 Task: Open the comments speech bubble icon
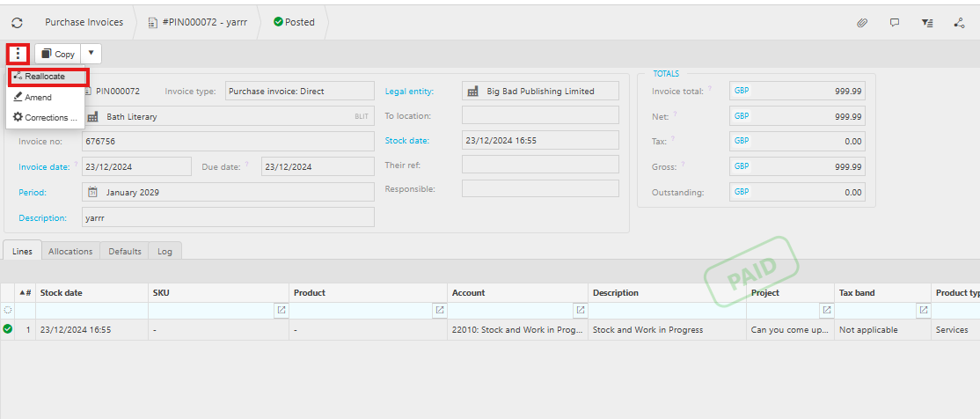(895, 23)
